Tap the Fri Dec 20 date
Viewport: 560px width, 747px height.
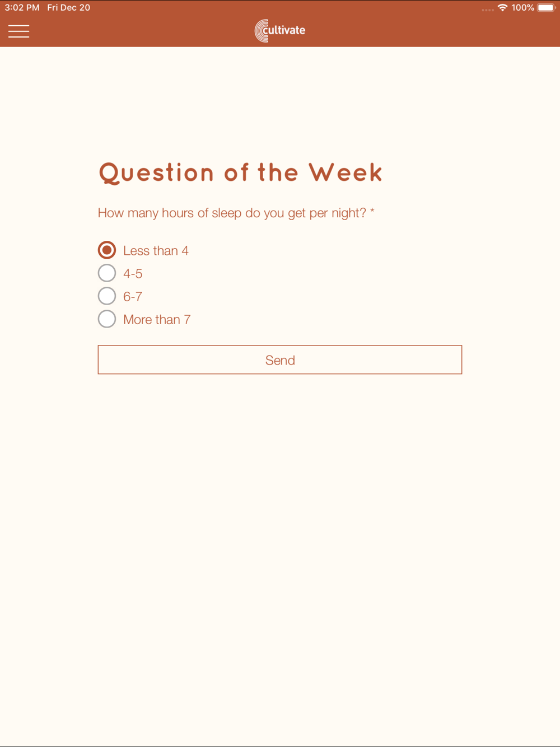pos(68,8)
